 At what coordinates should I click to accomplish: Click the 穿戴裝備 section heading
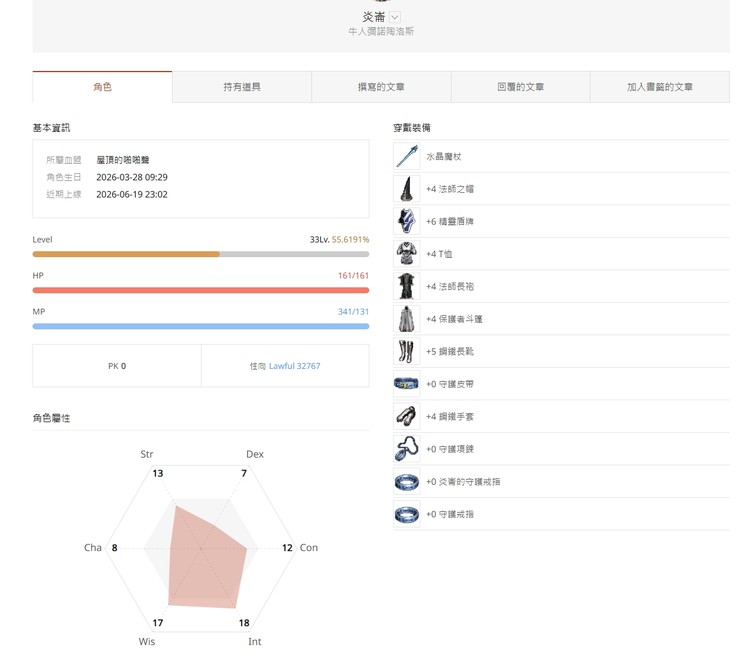point(412,128)
